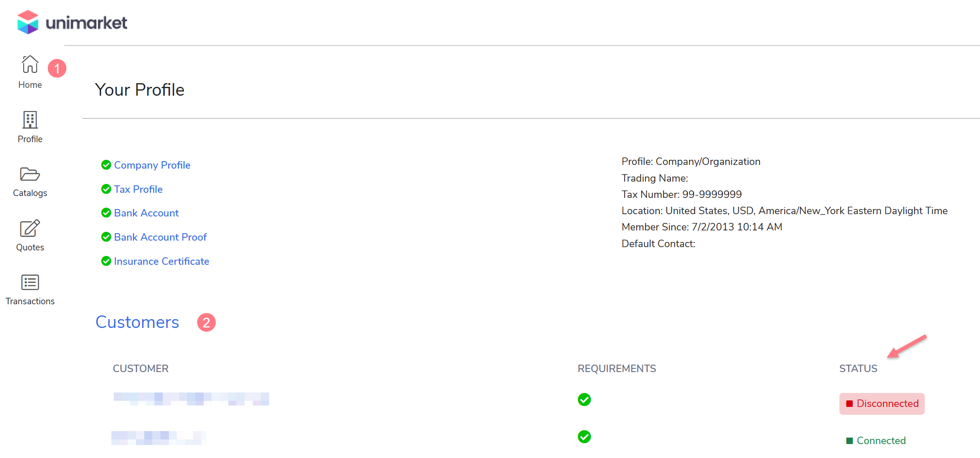Open the Quotes pencil icon
This screenshot has width=980, height=458.
coord(30,229)
